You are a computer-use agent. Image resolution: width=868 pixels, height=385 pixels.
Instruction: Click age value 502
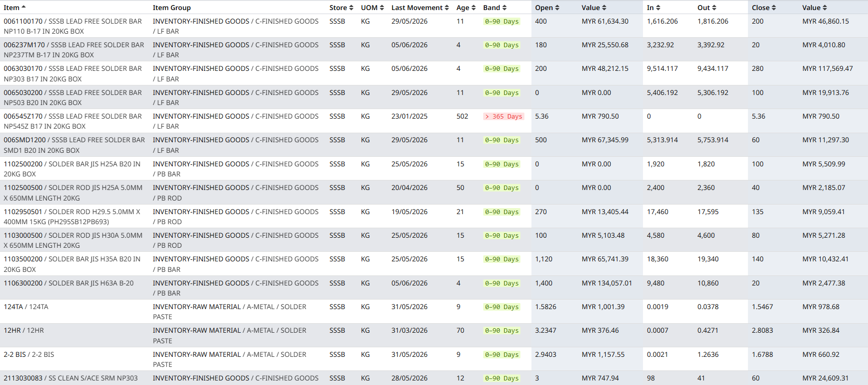click(x=462, y=116)
